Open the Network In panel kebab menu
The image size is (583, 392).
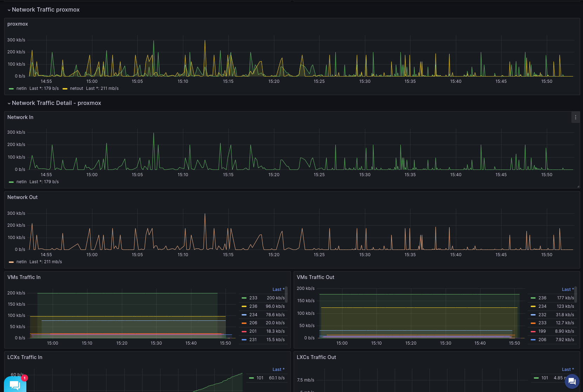point(576,117)
